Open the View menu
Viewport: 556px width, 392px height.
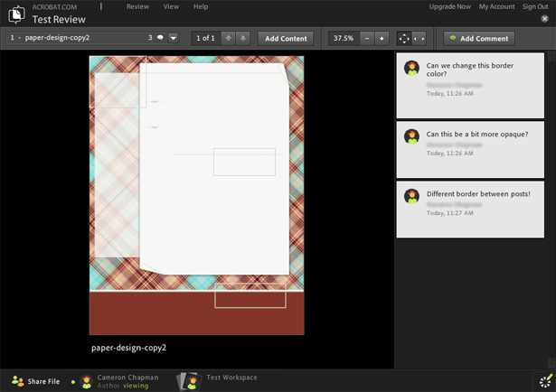point(171,6)
